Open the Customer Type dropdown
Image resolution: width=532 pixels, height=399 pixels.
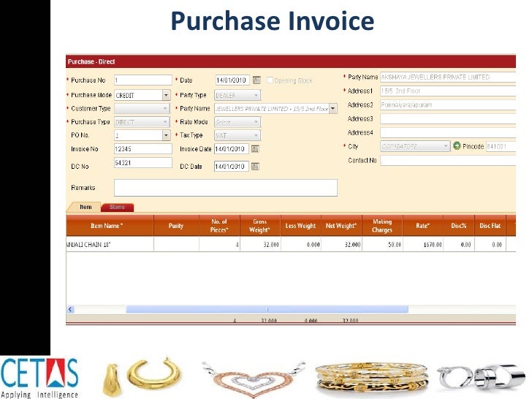click(x=142, y=109)
